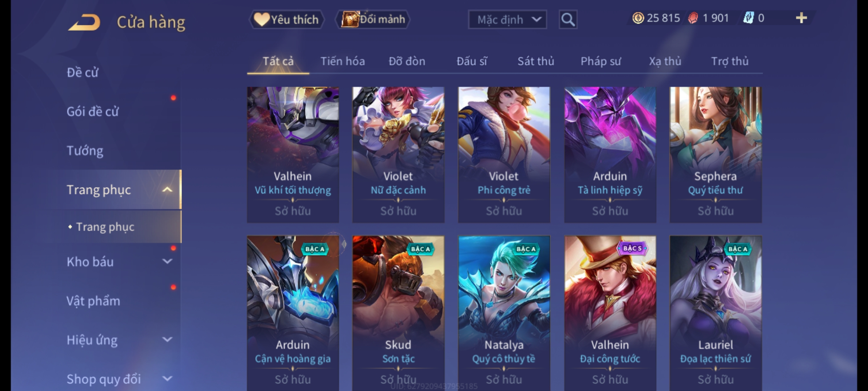This screenshot has height=391, width=868.
Task: Tap the plus icon to add currency
Action: pos(801,18)
